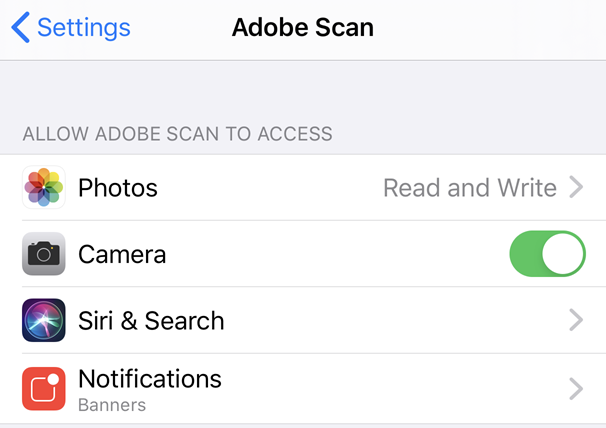Click the Allow Adobe Scan to Access header

177,133
